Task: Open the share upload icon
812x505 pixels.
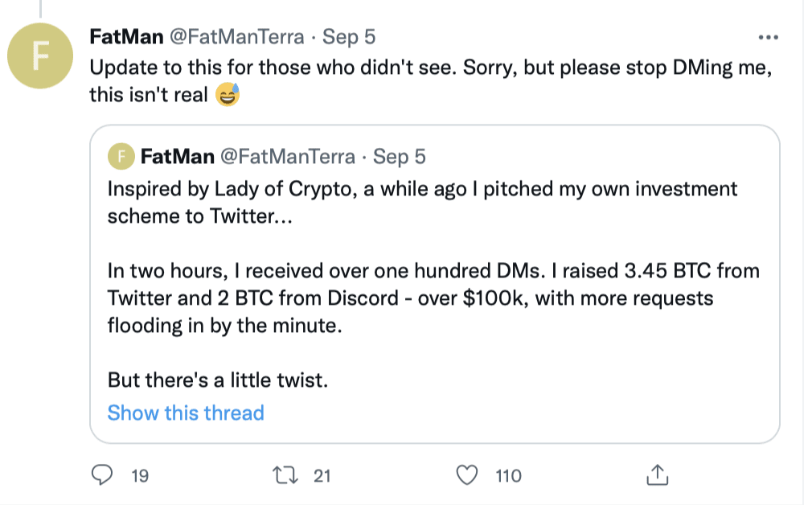Action: click(657, 474)
